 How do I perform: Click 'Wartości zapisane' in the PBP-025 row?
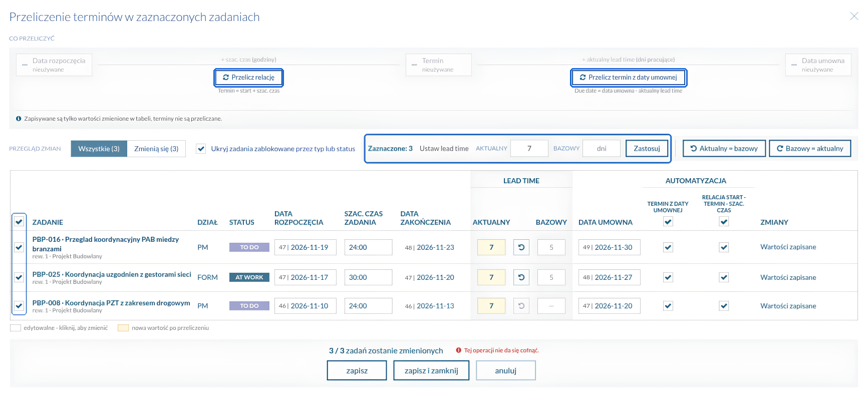[x=788, y=277]
